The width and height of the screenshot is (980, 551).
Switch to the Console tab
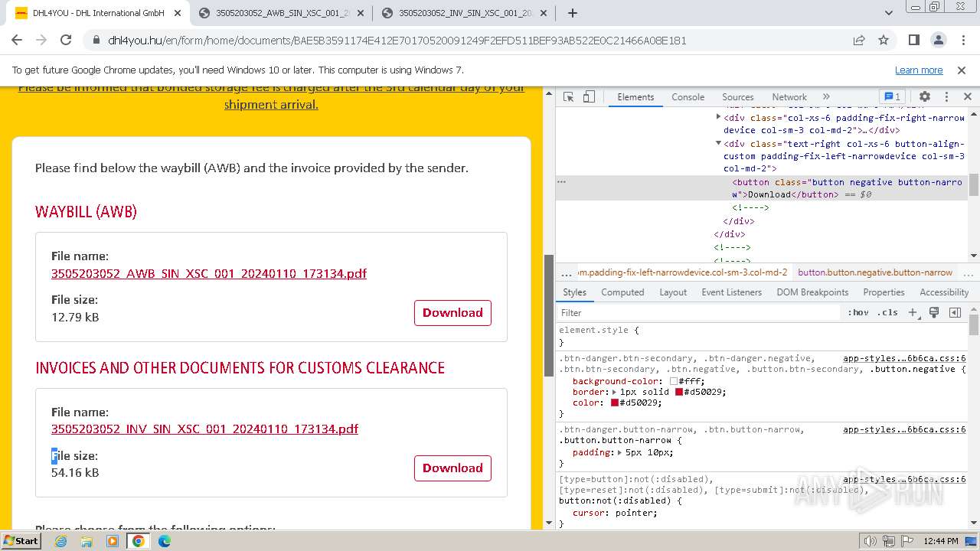(x=688, y=97)
